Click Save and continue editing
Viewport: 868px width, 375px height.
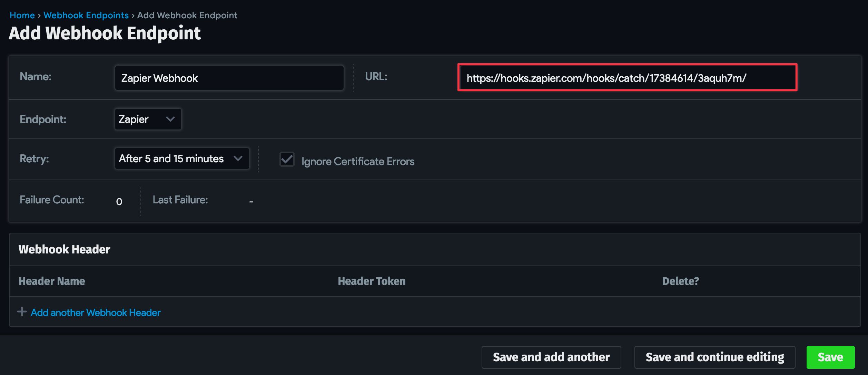715,357
